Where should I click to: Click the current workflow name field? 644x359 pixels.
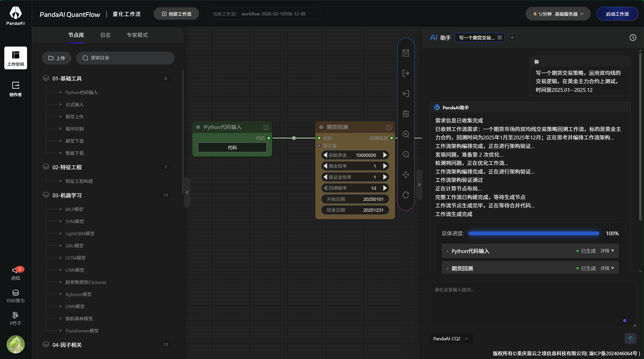click(264, 14)
